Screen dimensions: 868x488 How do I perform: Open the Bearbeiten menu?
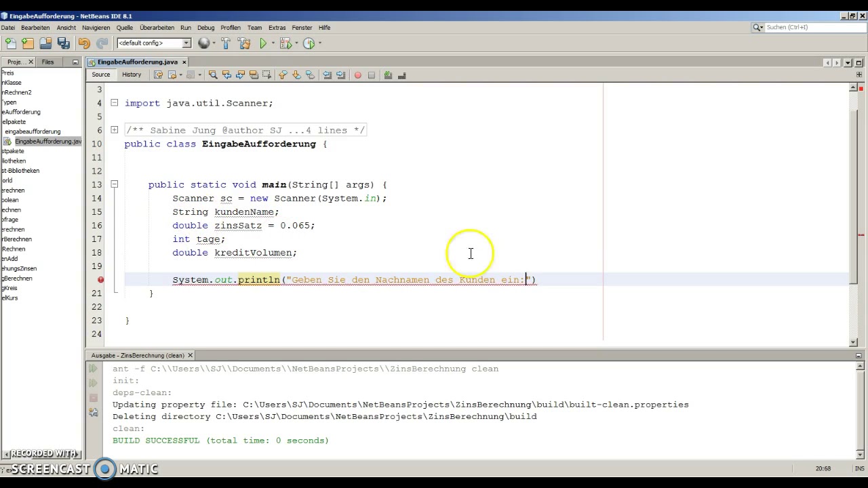[x=35, y=28]
